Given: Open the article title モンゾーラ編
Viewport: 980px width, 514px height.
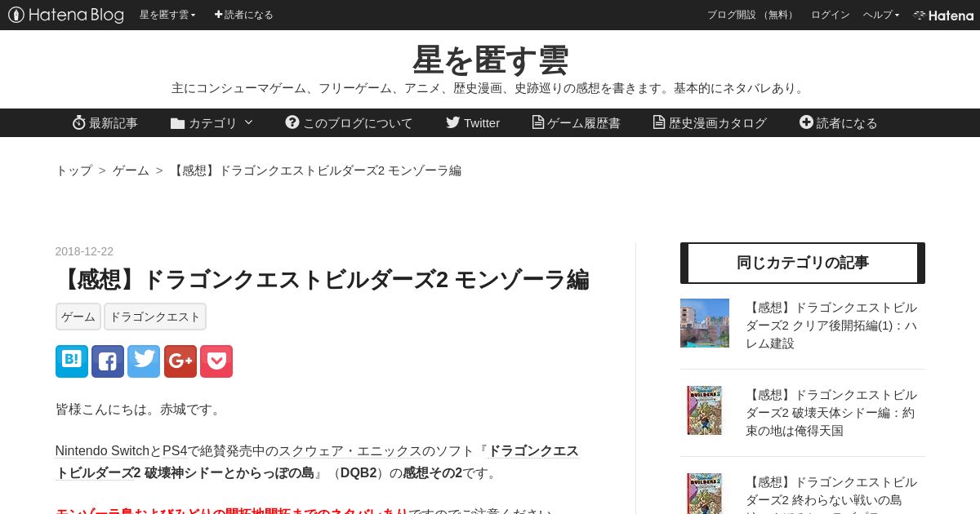Looking at the screenshot, I should tap(323, 280).
